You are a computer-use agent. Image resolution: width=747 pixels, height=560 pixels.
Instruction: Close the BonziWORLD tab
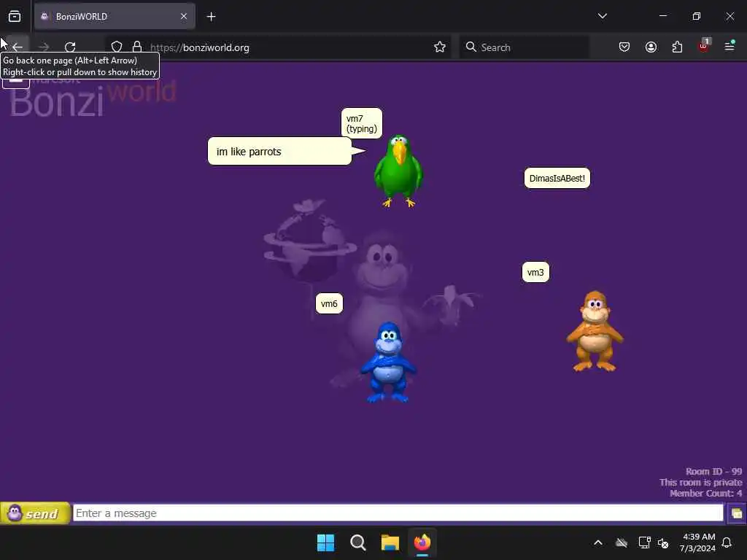pyautogui.click(x=183, y=17)
